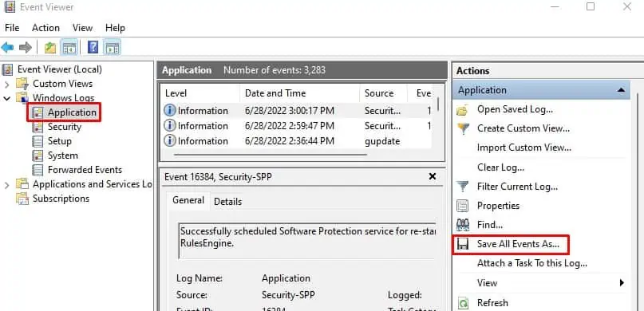The image size is (644, 311).
Task: Click the Forward arrow toolbar icon
Action: 26,48
